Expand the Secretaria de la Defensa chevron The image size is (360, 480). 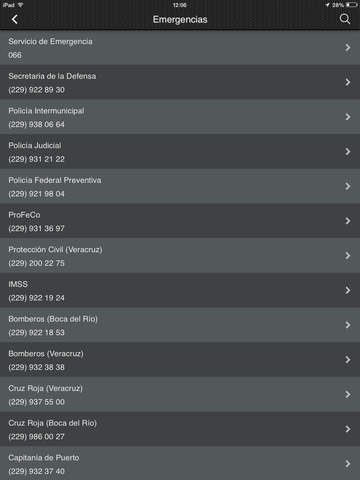348,82
